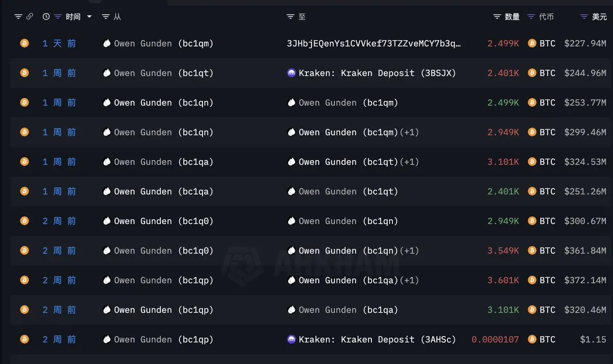The width and height of the screenshot is (613, 364).
Task: Click the USD value $320.46M
Action: [x=585, y=310]
